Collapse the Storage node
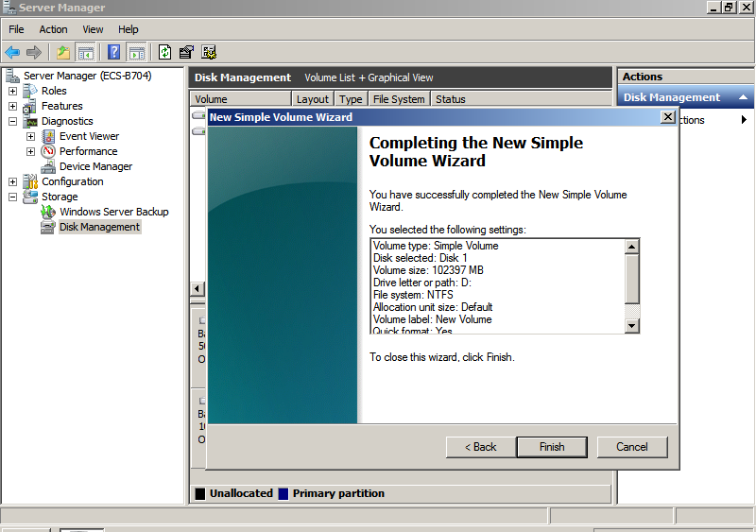756x532 pixels. click(13, 197)
